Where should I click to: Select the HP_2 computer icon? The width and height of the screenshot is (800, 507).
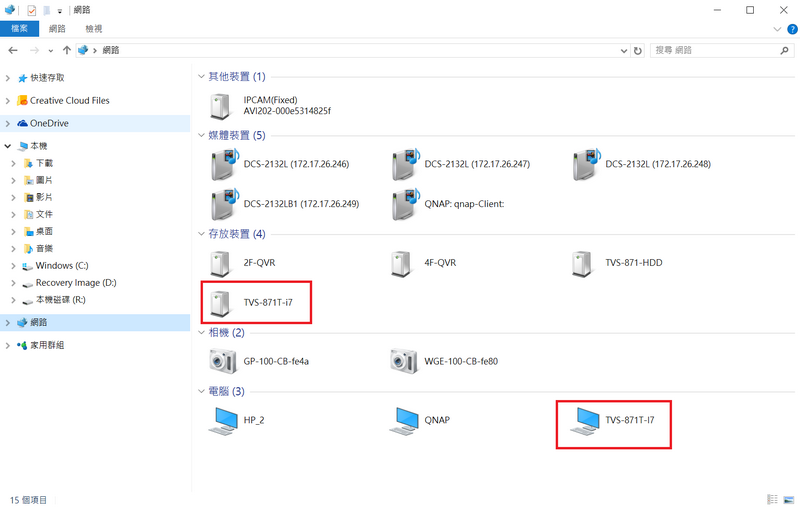point(223,421)
